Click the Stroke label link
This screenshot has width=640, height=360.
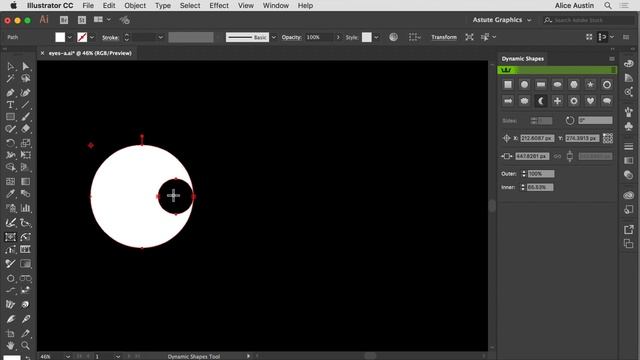coord(110,38)
